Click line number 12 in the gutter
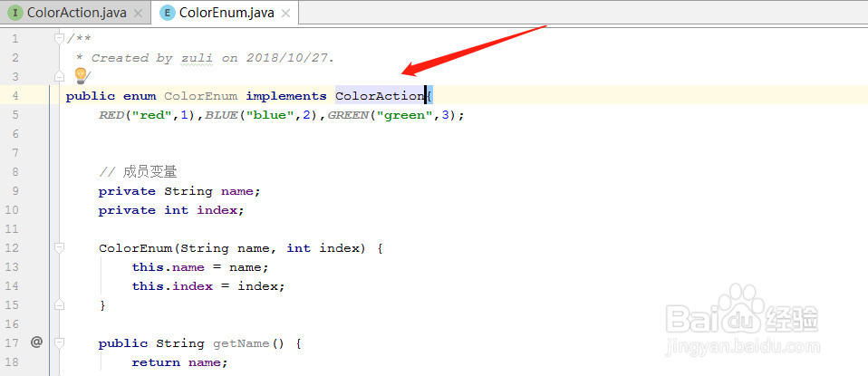This screenshot has height=376, width=868. [x=12, y=248]
